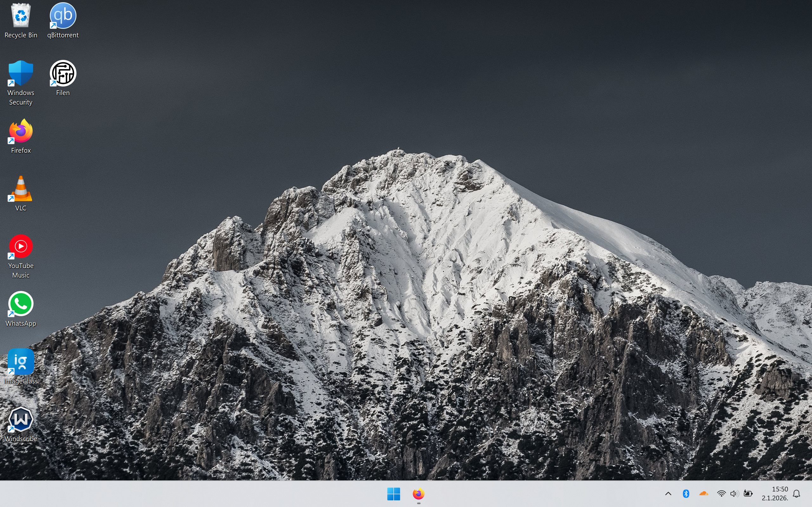Click the orange Cloudflare tray icon
Viewport: 812px width, 507px height.
tap(704, 494)
